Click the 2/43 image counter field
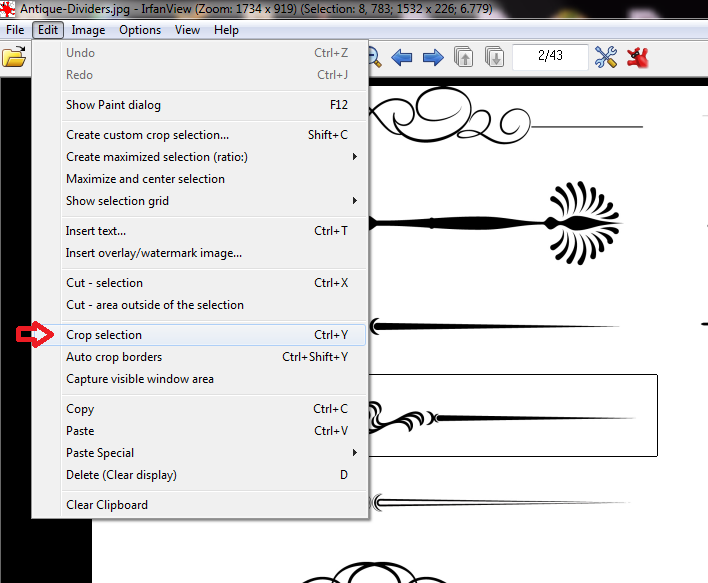The image size is (708, 583). 549,56
